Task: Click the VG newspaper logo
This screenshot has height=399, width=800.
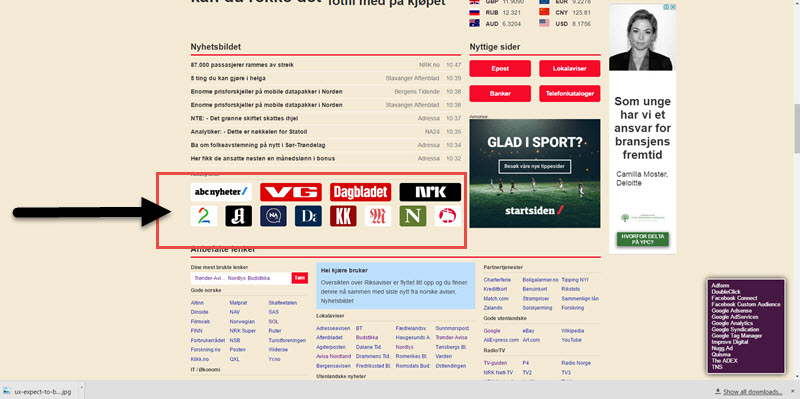Action: point(291,192)
